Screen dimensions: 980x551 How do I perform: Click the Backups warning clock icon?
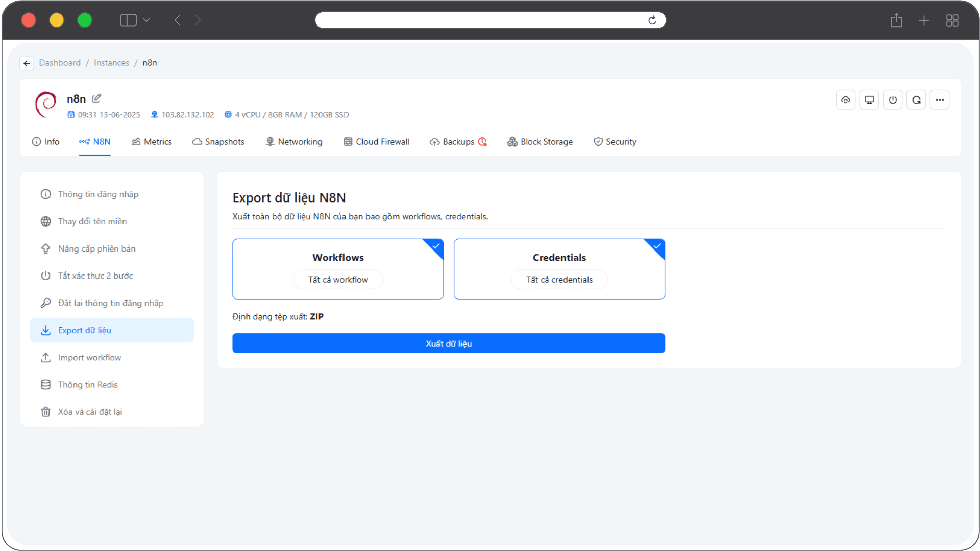[482, 142]
